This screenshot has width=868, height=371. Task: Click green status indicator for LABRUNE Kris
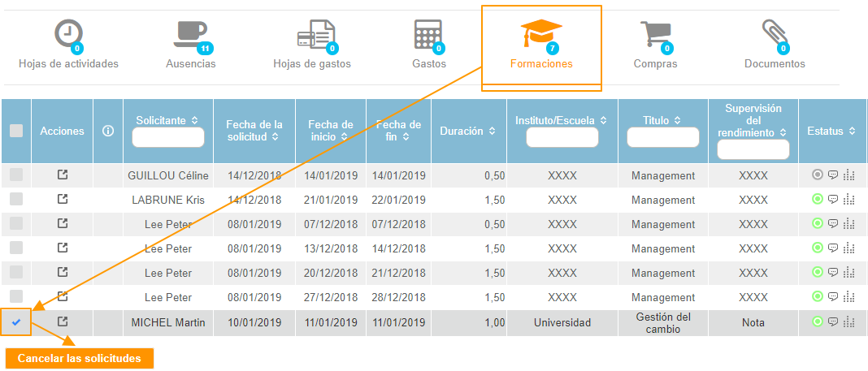818,200
